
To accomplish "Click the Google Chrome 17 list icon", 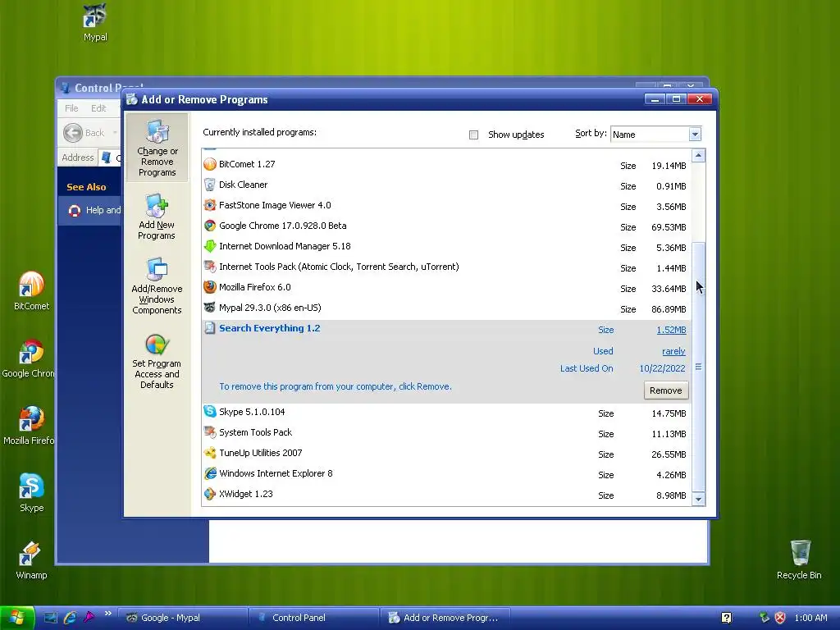I will [210, 226].
